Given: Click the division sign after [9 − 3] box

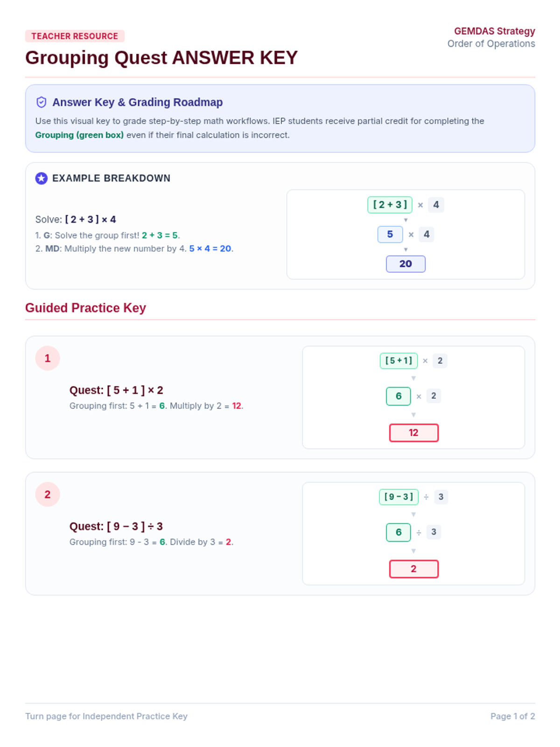Looking at the screenshot, I should point(426,497).
